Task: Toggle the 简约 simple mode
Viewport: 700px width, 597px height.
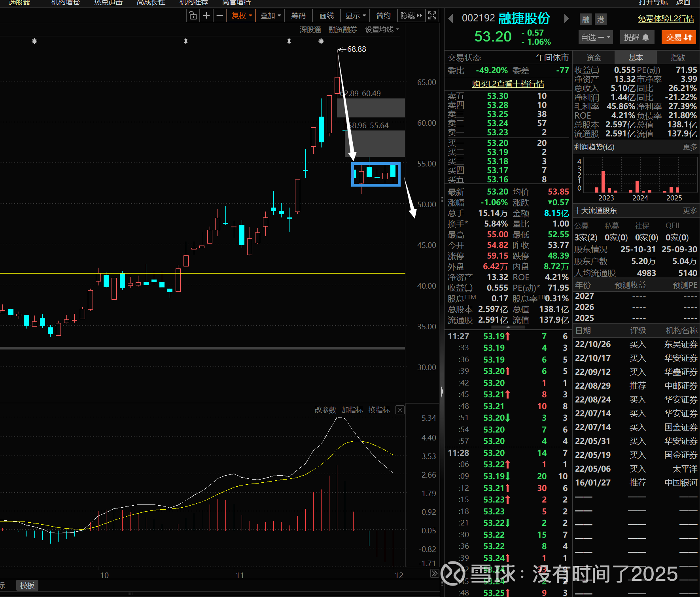Action: pos(383,16)
